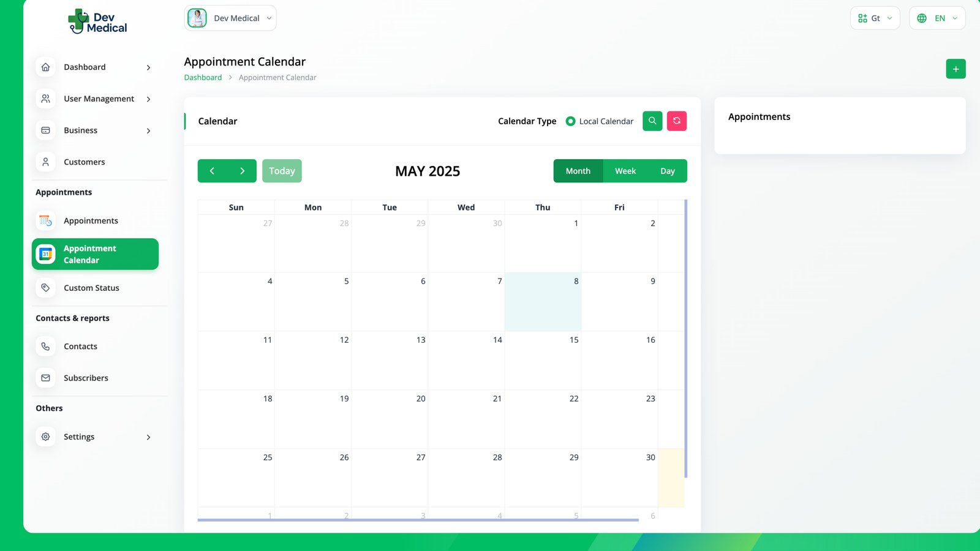Open the EN language dropdown
The image size is (980, 551).
pos(937,18)
